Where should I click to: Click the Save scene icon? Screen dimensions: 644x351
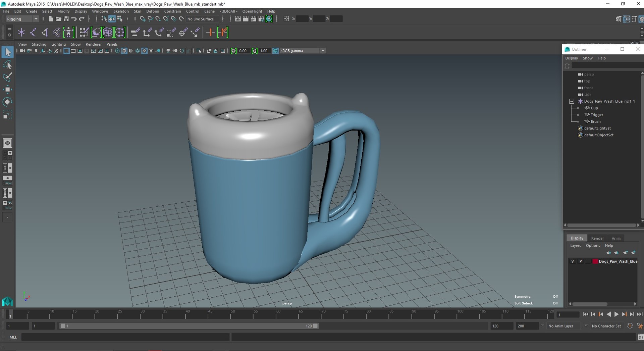[66, 19]
